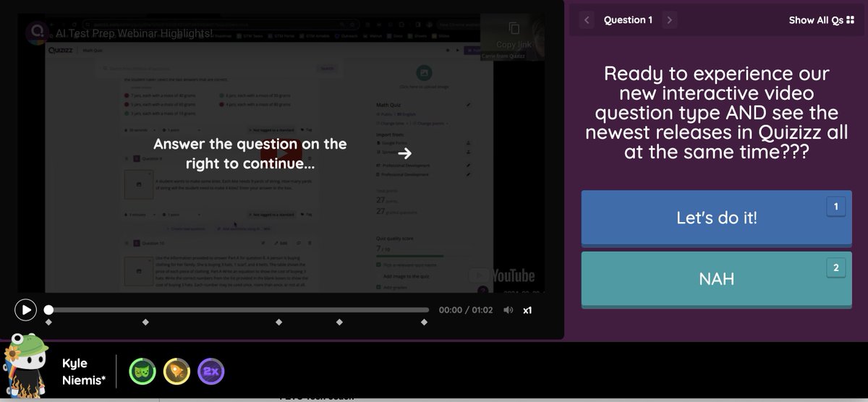The image size is (868, 402).
Task: Jump to the third diamond question marker
Action: [x=279, y=322]
